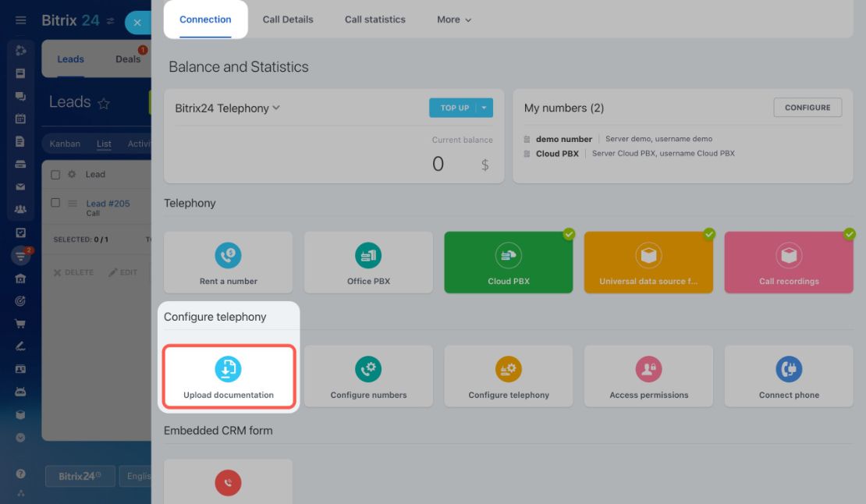This screenshot has width=866, height=504.
Task: Open the arrow dropdown beside TOP UP
Action: click(484, 108)
